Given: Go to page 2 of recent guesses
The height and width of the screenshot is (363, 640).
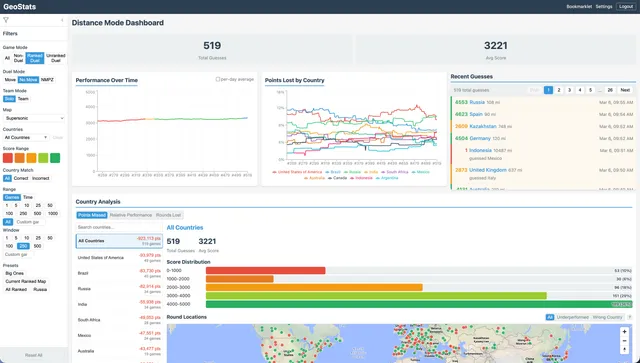Looking at the screenshot, I should [559, 90].
